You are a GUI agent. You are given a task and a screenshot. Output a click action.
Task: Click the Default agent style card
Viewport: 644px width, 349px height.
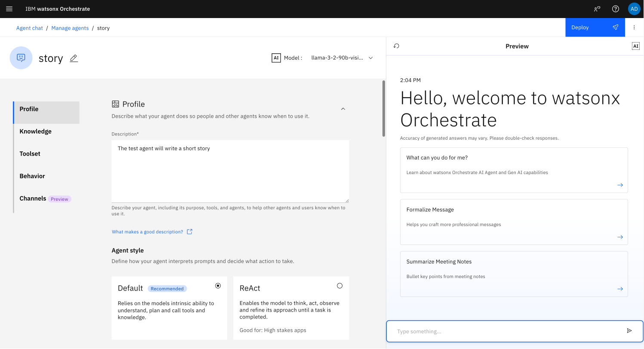coord(169,308)
